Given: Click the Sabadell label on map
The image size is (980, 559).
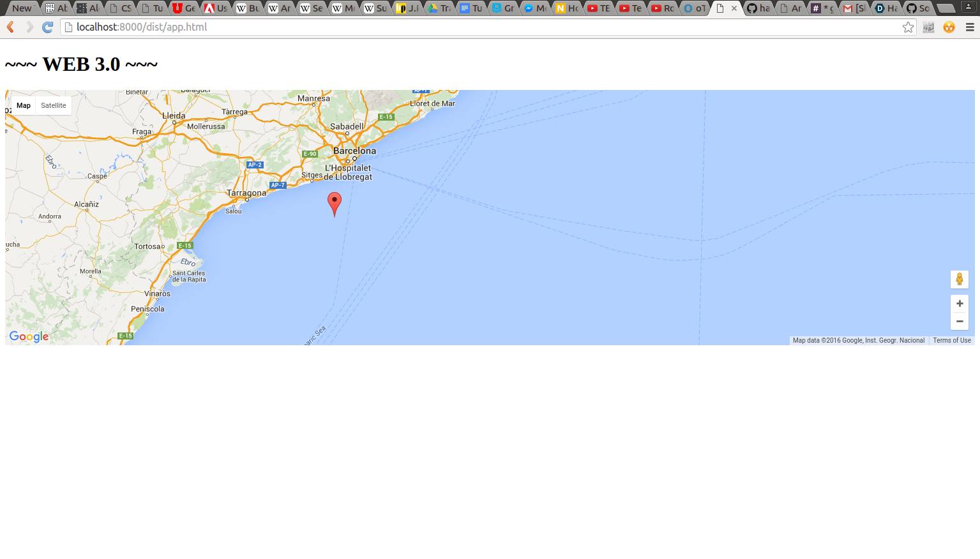Looking at the screenshot, I should (347, 126).
